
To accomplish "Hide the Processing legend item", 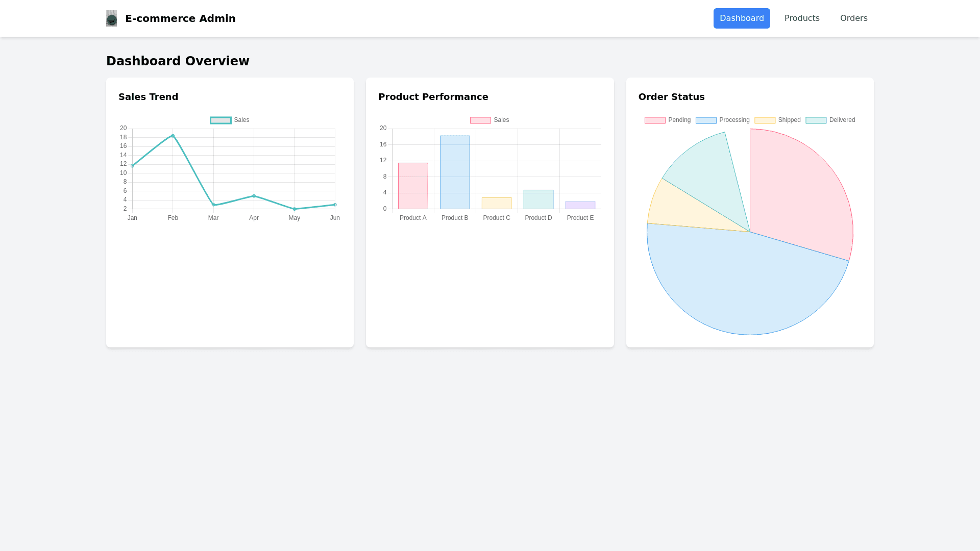I will coord(723,120).
